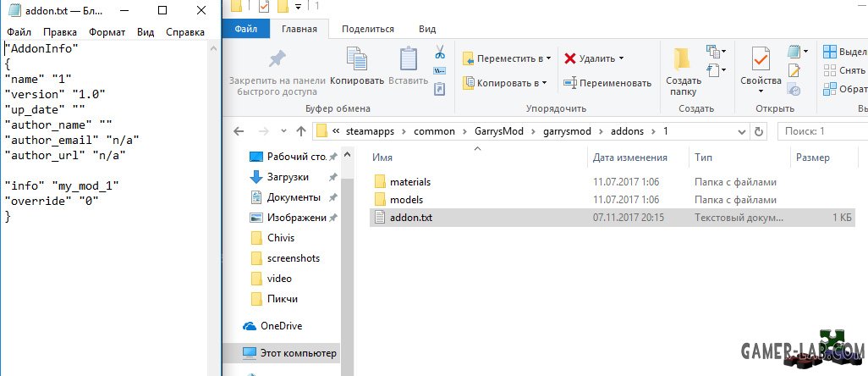
Task: Open the Пикчи folder in navigation pane
Action: (x=274, y=299)
